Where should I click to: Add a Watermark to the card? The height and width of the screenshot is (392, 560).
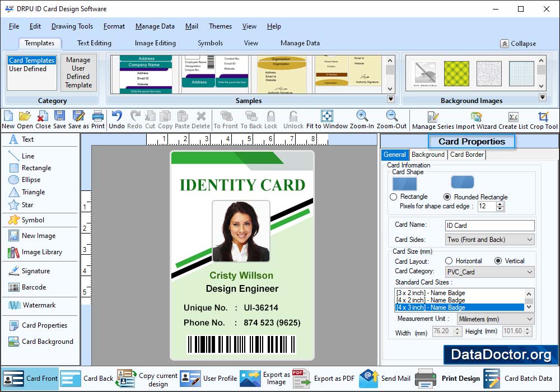click(x=32, y=305)
